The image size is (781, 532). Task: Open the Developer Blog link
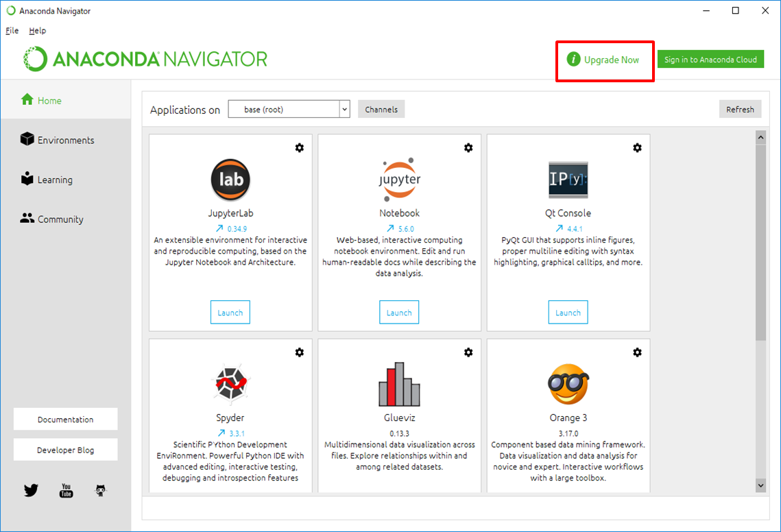click(x=65, y=450)
